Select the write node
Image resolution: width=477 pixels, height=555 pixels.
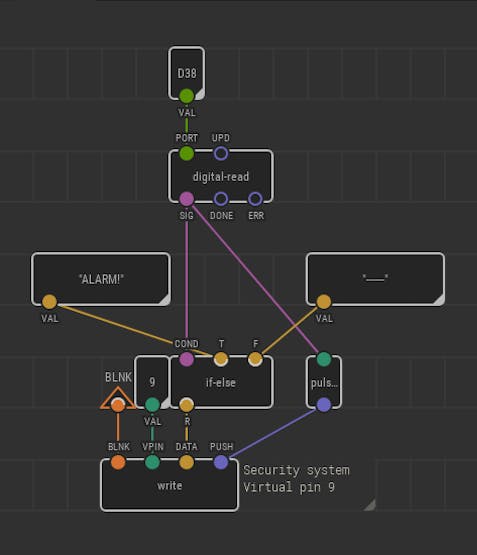[169, 485]
